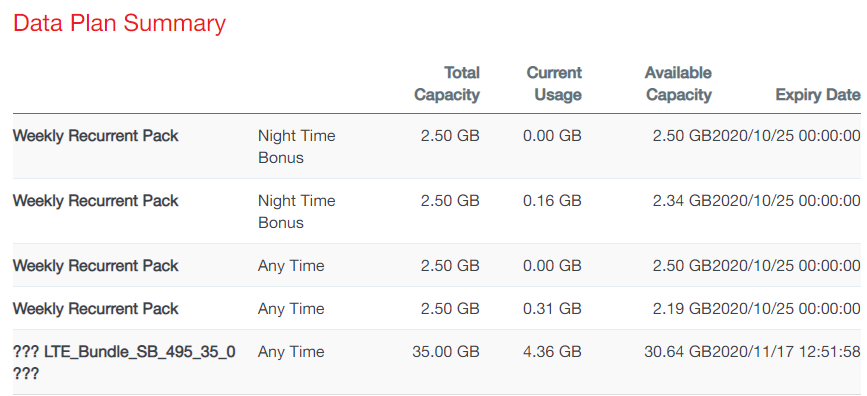Screen dimensions: 867x396
Task: Select the Total Capacity column header
Action: pos(447,84)
